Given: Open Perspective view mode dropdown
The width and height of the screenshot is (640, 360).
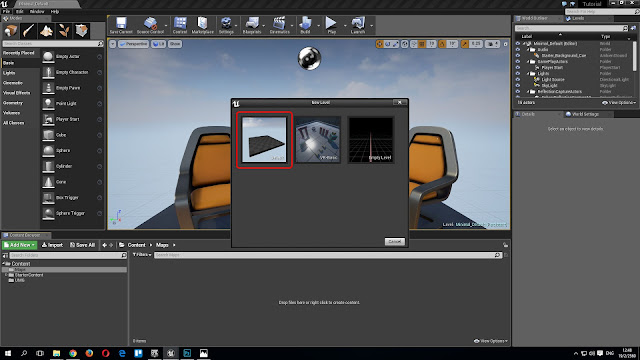Looking at the screenshot, I should (x=133, y=44).
